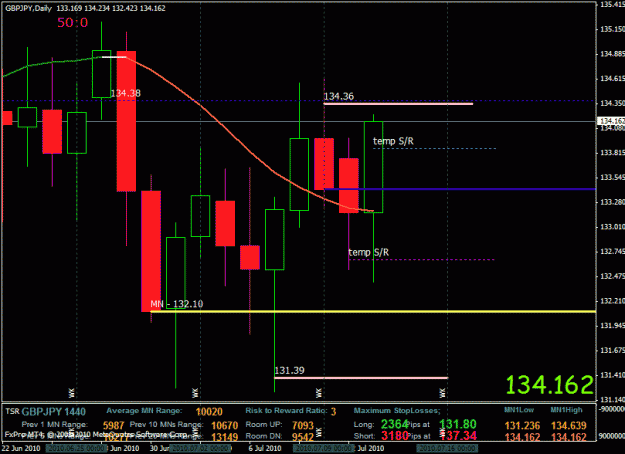Click the GBPJPY,Daily chart title text
The image size is (625, 454).
click(x=28, y=8)
